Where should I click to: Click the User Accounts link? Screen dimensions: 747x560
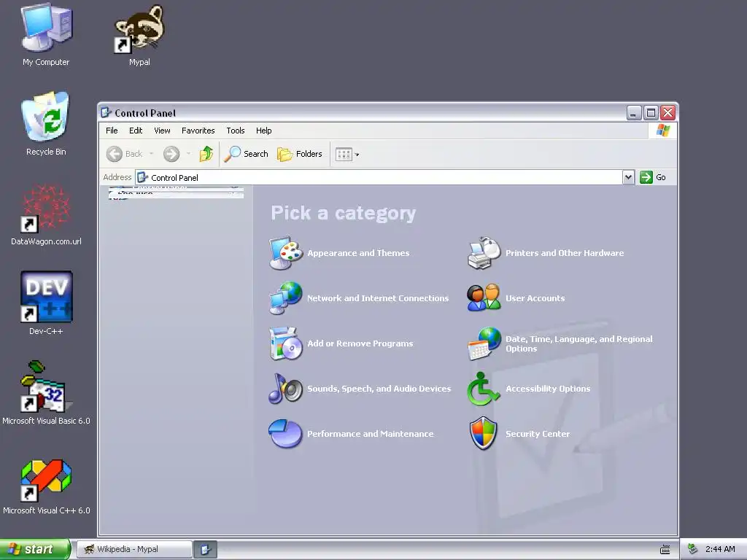point(535,298)
